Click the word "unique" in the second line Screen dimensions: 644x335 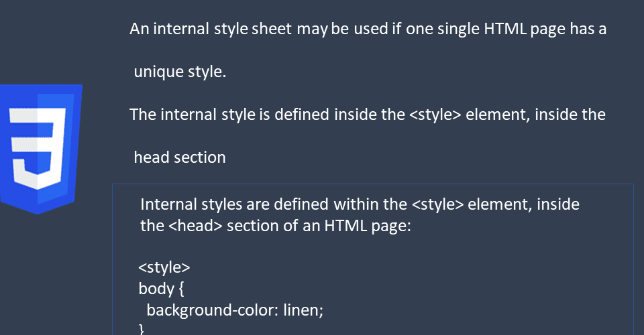(158, 72)
